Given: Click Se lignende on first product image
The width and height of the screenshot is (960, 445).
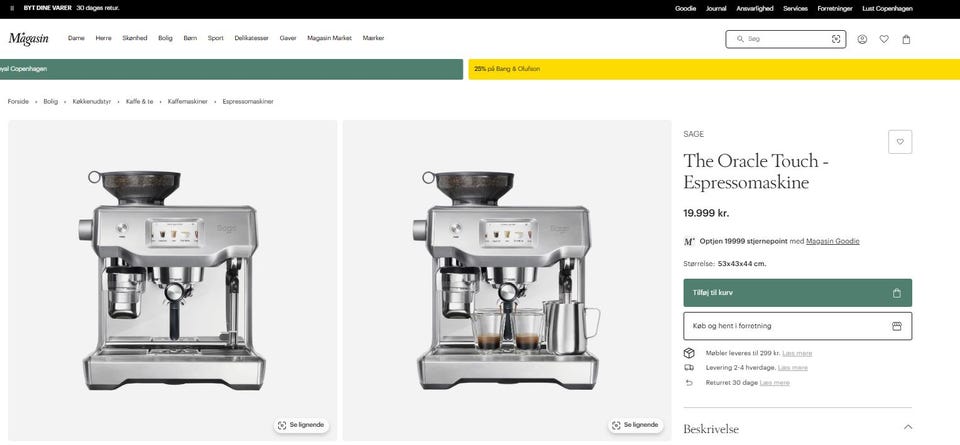Looking at the screenshot, I should 301,425.
